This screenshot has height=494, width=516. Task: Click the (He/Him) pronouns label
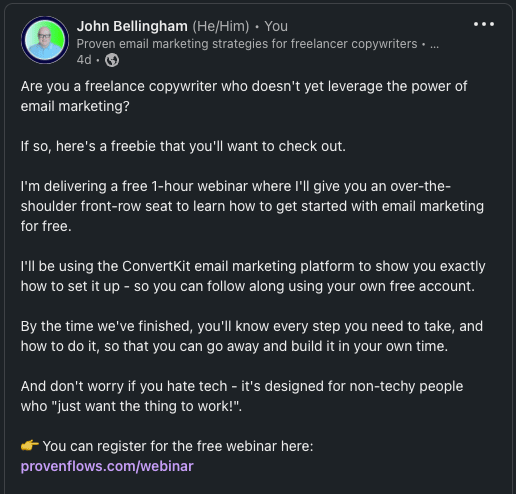pyautogui.click(x=221, y=26)
